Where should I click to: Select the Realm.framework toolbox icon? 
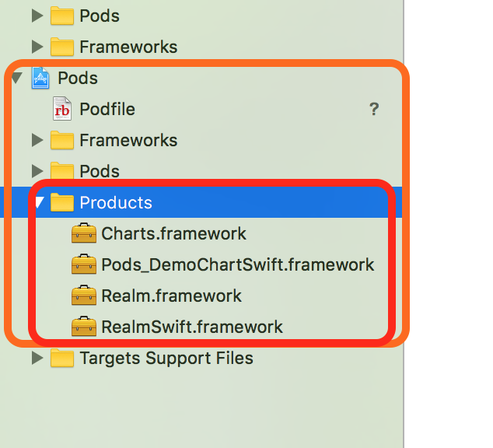pos(84,296)
